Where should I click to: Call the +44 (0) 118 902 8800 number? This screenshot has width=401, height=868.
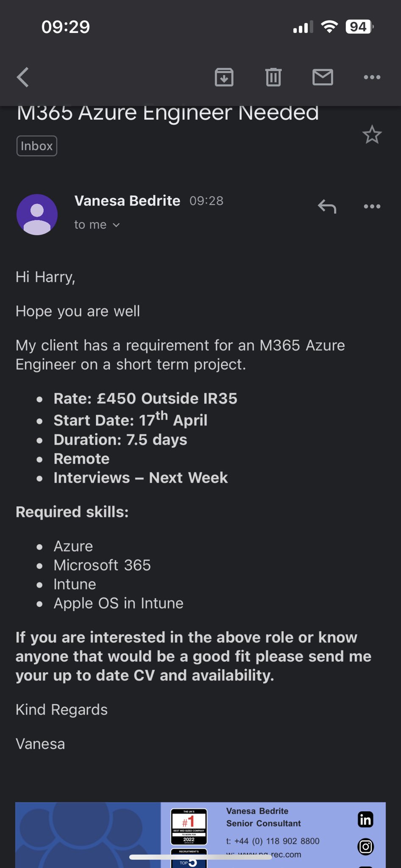[276, 841]
